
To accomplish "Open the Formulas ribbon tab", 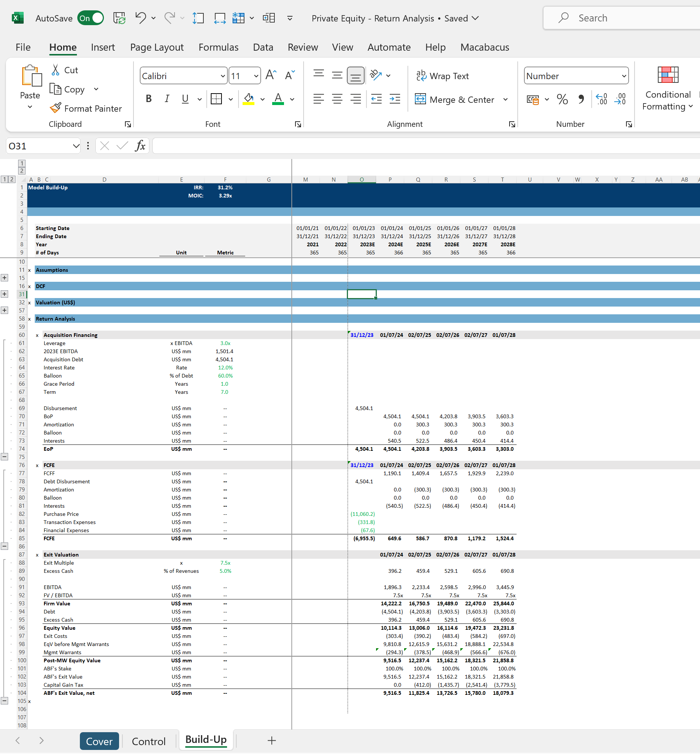I will [218, 47].
